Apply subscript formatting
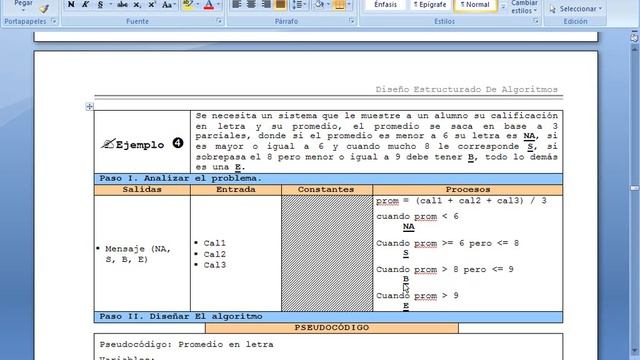Image resolution: width=640 pixels, height=360 pixels. (137, 4)
